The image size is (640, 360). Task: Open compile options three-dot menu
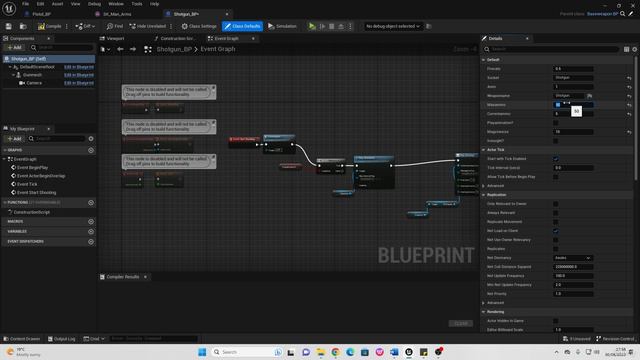tap(67, 26)
